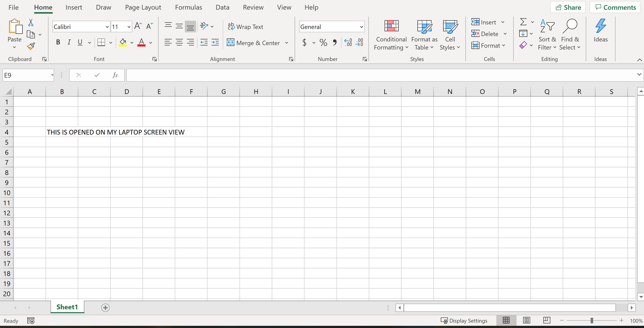Image resolution: width=644 pixels, height=328 pixels.
Task: Expand the General number format dropdown
Action: click(x=361, y=27)
